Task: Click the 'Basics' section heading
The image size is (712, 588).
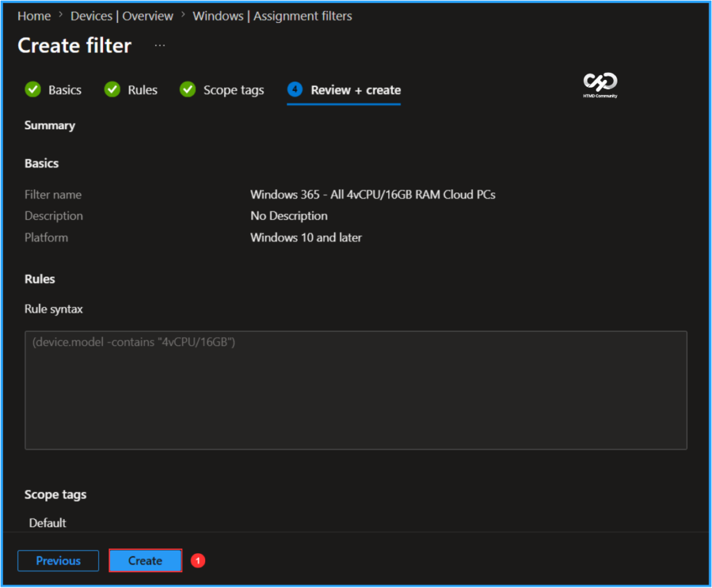Action: coord(41,163)
